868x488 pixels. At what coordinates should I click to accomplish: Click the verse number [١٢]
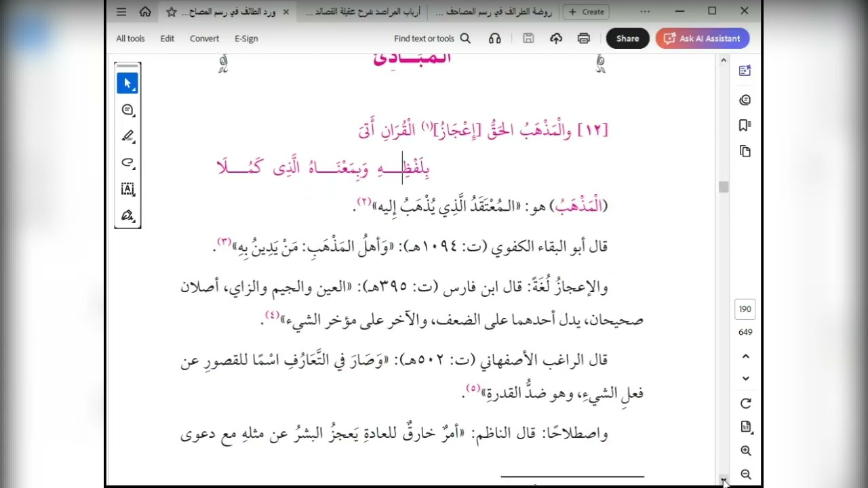593,130
